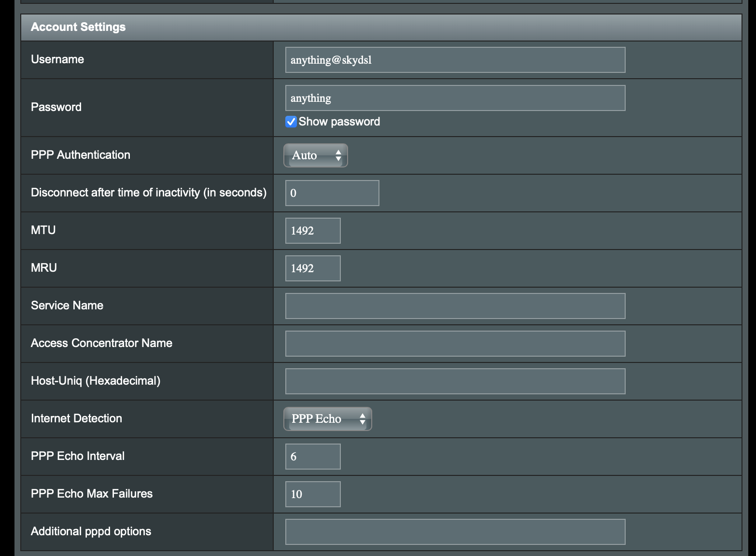Select the Access Concentrator Name field
The height and width of the screenshot is (556, 756).
pos(454,343)
